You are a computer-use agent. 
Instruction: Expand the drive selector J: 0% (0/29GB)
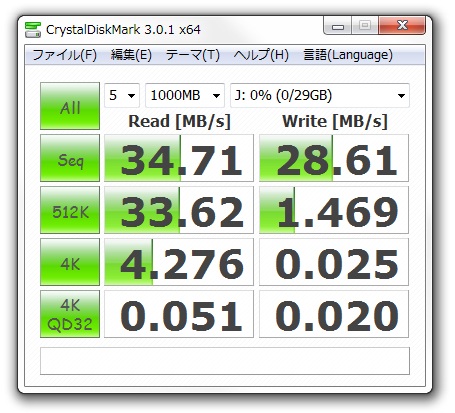pos(320,95)
